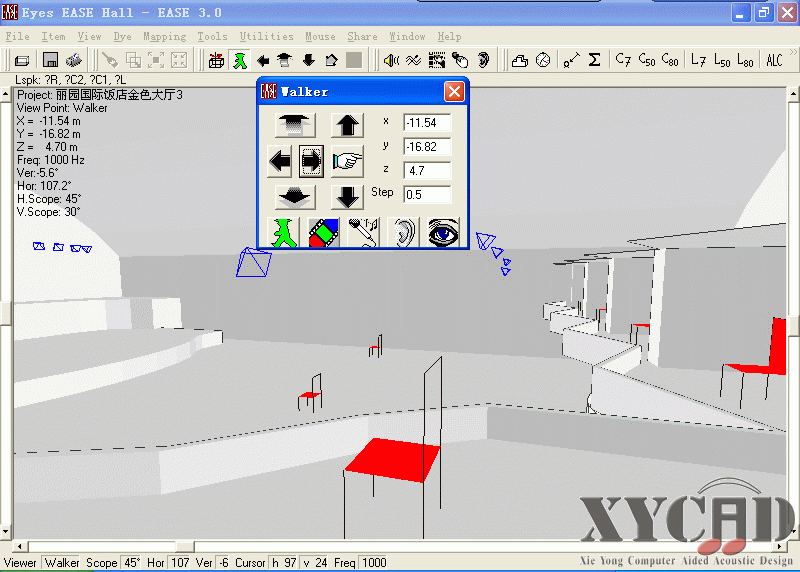Screen dimensions: 800x572
Task: Click the clock dial icon in toolbar
Action: pyautogui.click(x=543, y=60)
